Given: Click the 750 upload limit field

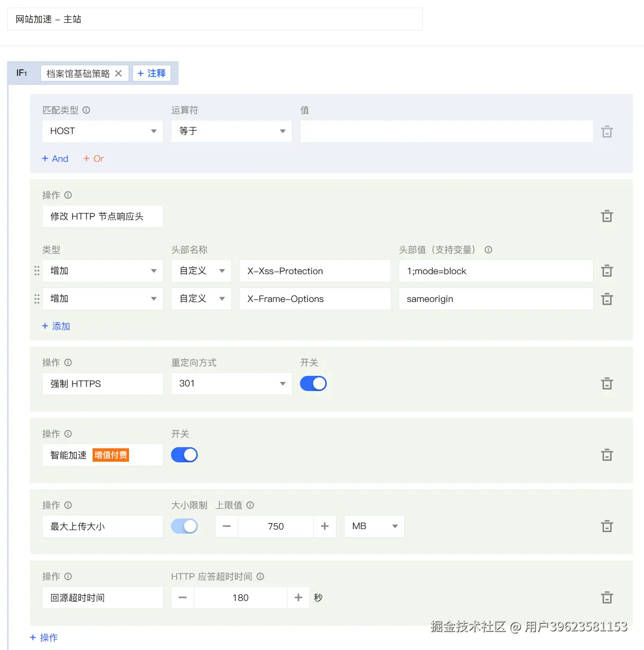Looking at the screenshot, I should (x=276, y=526).
